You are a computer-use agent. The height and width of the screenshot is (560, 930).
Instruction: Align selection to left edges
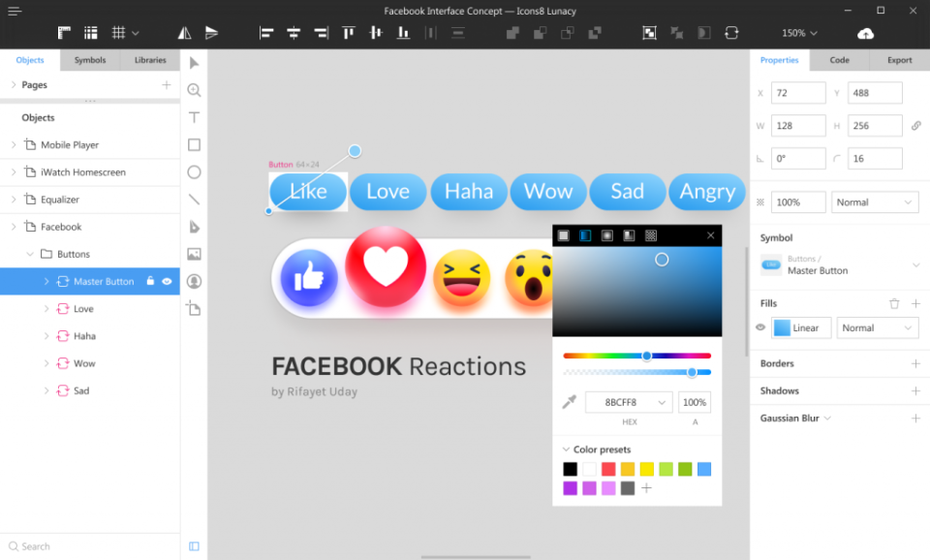pyautogui.click(x=266, y=33)
